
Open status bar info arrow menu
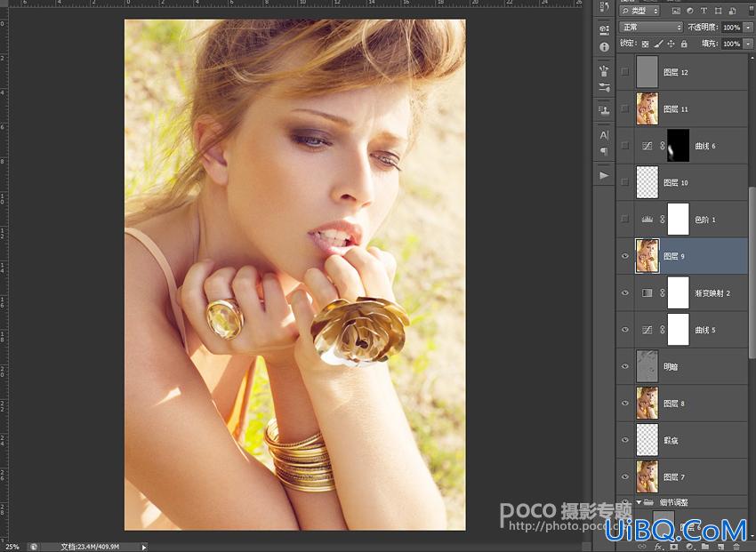[x=144, y=547]
